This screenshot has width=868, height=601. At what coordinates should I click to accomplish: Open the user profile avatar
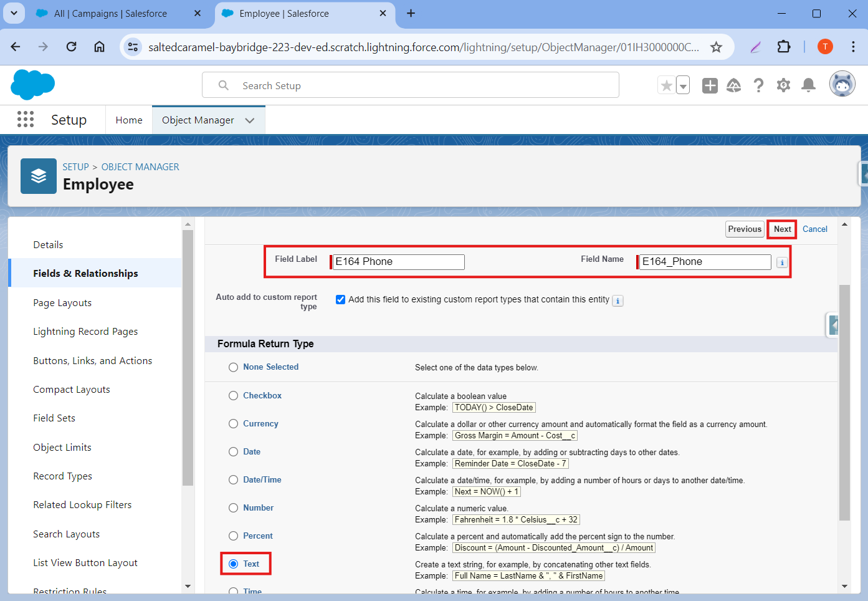(842, 84)
